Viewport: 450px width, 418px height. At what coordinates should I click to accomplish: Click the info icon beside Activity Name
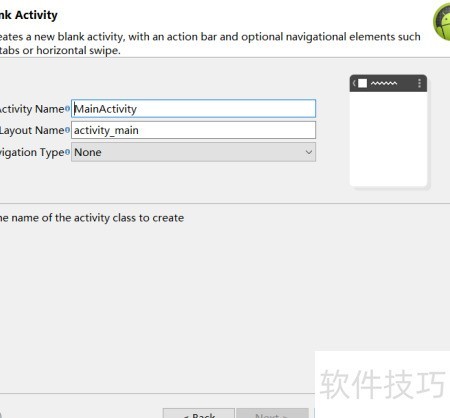[x=68, y=108]
